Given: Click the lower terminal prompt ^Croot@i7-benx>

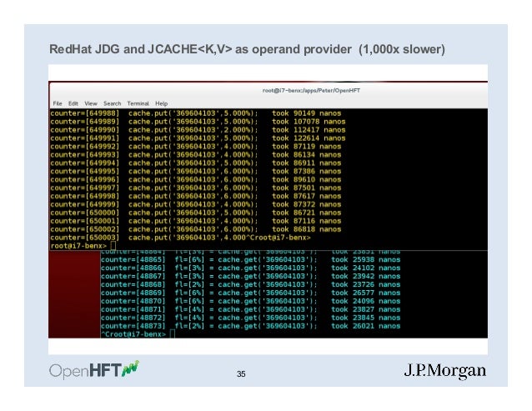Looking at the screenshot, I should point(133,334).
